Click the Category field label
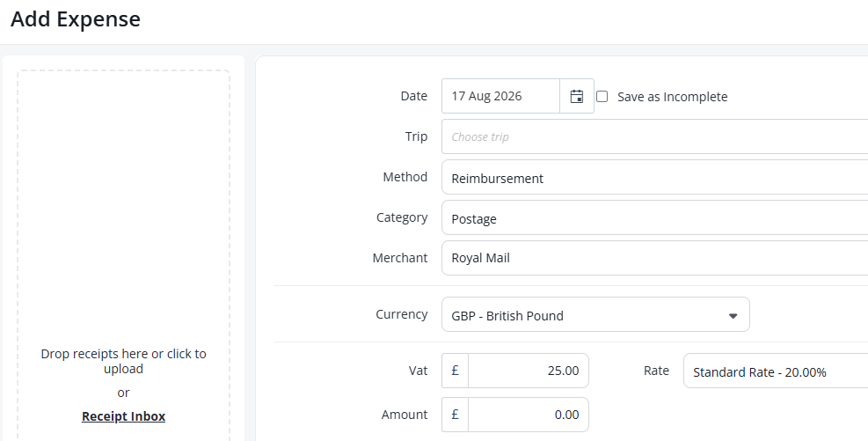 pyautogui.click(x=401, y=217)
